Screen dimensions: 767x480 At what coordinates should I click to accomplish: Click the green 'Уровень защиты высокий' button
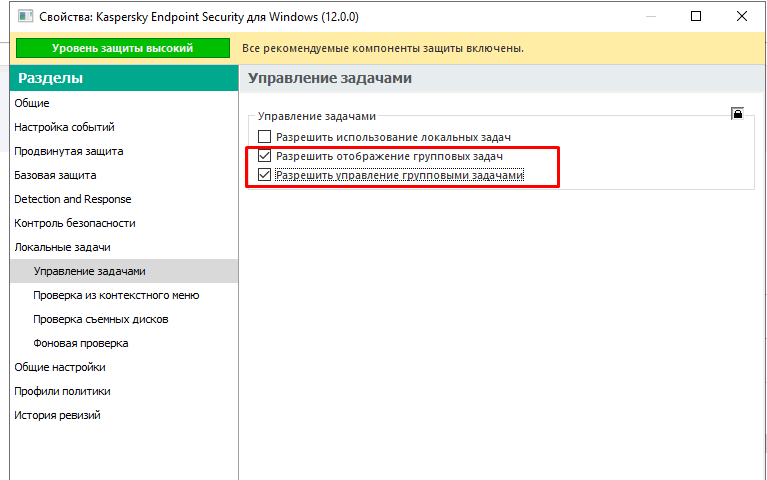click(123, 48)
